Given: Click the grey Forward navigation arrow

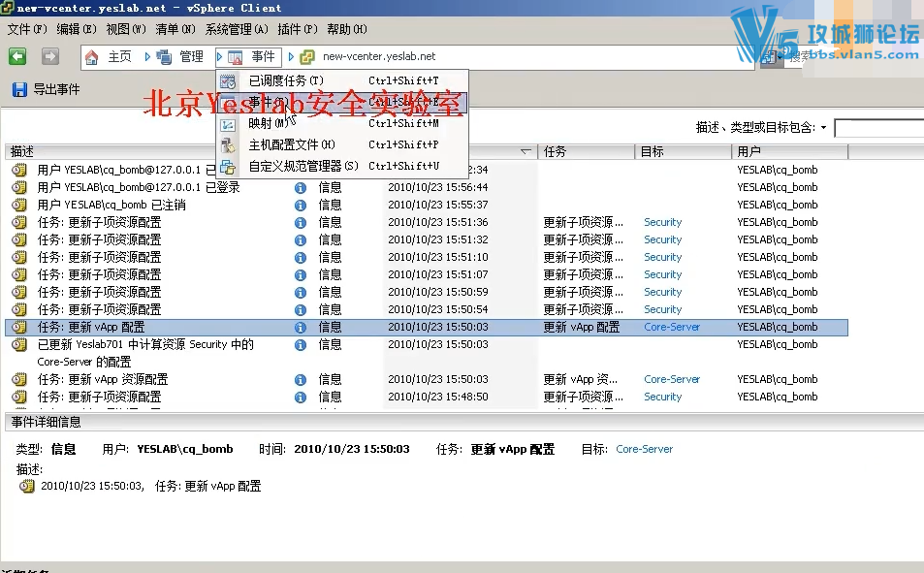Looking at the screenshot, I should coord(50,56).
